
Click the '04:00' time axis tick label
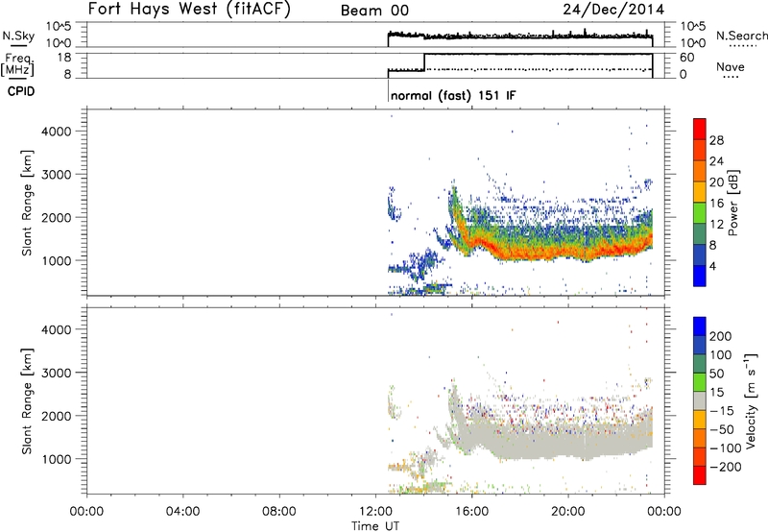[182, 512]
